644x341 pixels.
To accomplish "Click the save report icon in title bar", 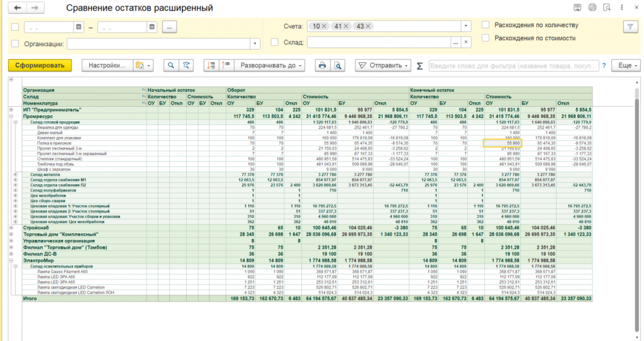I will coord(577,8).
